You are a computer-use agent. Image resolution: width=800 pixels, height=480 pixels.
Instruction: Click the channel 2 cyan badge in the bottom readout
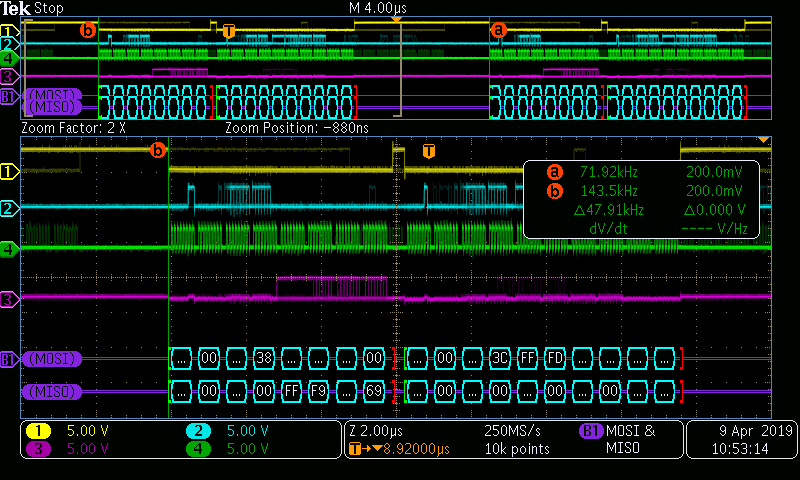point(198,431)
